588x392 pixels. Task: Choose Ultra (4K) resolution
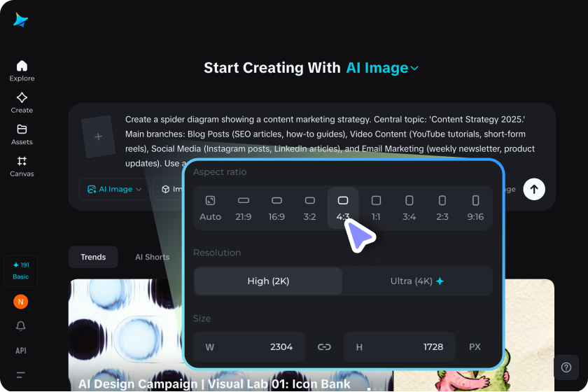417,281
